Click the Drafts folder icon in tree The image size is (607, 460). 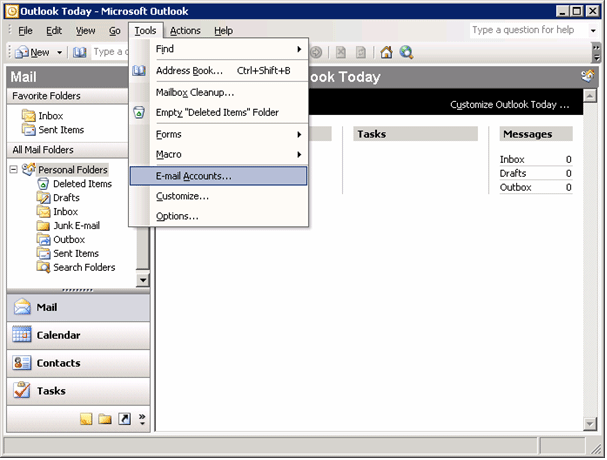43,198
